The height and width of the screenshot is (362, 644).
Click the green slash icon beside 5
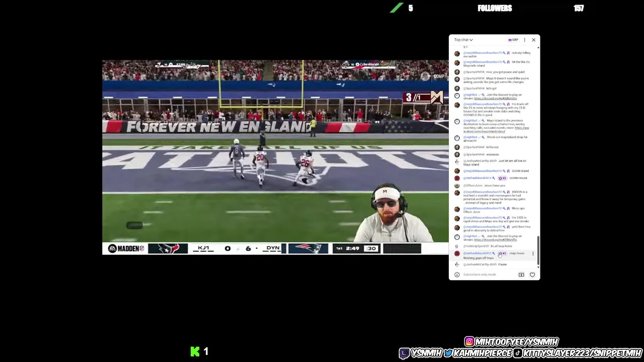coord(397,8)
